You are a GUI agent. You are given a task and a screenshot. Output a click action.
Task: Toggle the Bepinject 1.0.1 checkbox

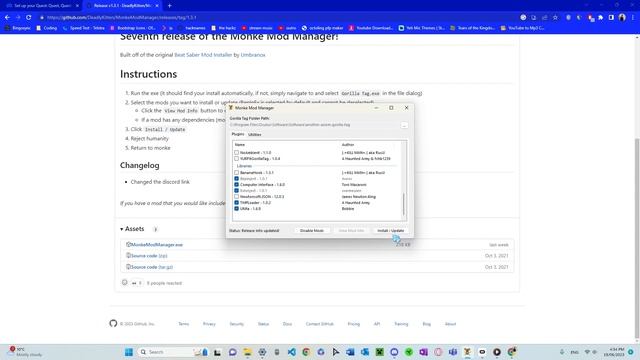pos(236,178)
